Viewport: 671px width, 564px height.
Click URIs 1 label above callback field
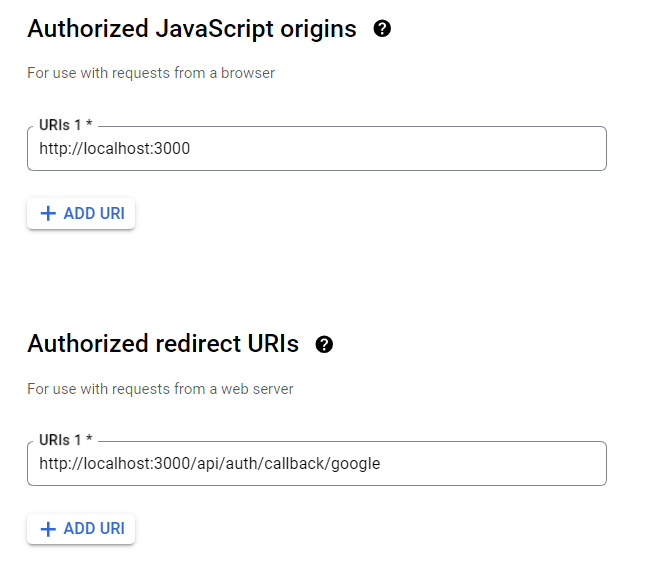[65, 440]
